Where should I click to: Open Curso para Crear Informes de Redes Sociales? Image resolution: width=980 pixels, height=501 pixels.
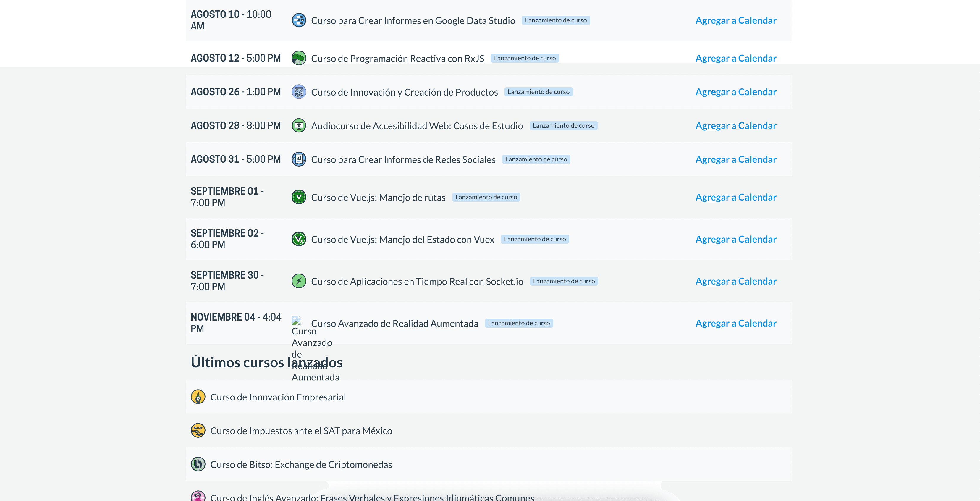tap(403, 160)
